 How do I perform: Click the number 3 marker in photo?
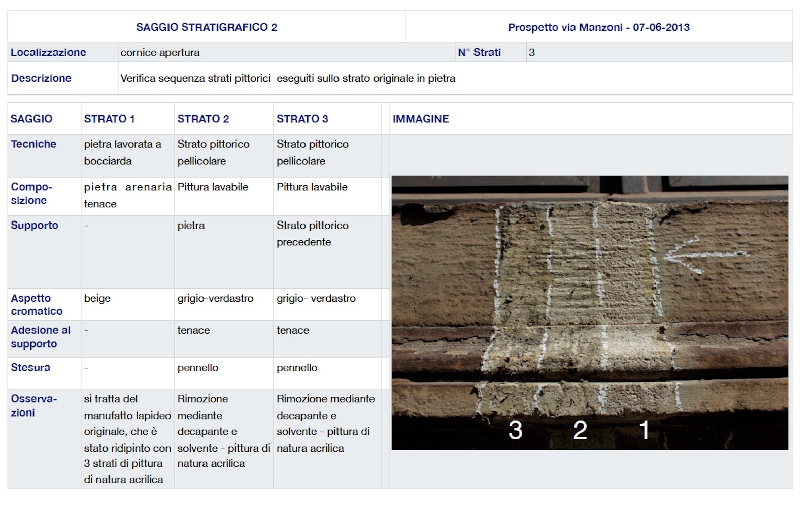(515, 430)
